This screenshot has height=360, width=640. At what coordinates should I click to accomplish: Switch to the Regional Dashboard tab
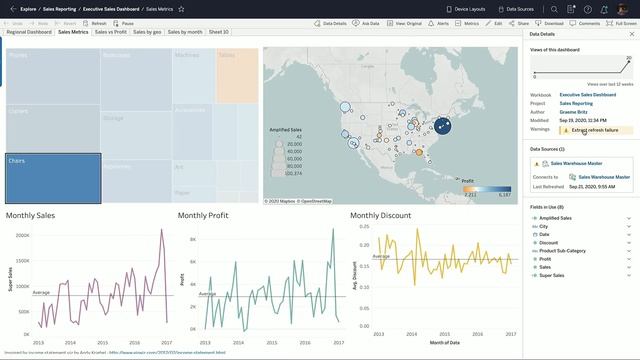point(29,32)
